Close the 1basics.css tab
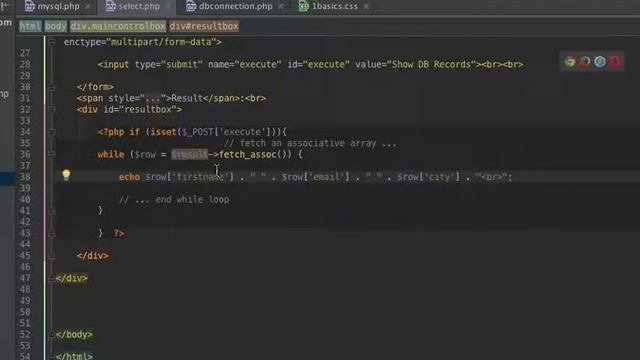The width and height of the screenshot is (640, 360). point(366,7)
